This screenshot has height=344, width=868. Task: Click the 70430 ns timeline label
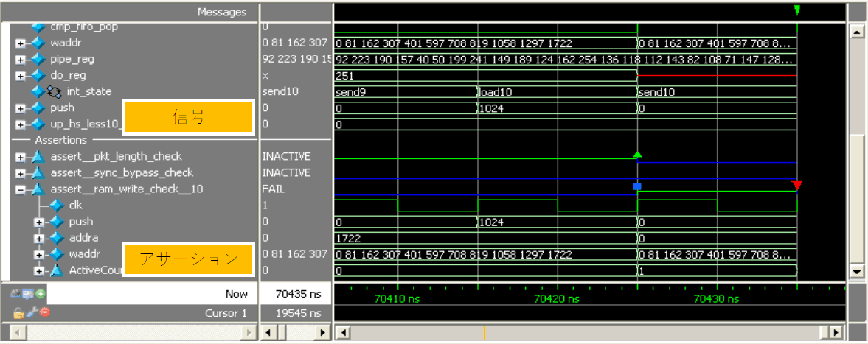pos(717,299)
